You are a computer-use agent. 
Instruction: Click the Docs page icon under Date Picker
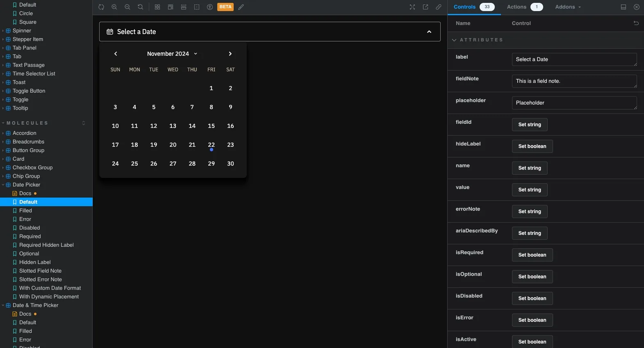[x=15, y=193]
